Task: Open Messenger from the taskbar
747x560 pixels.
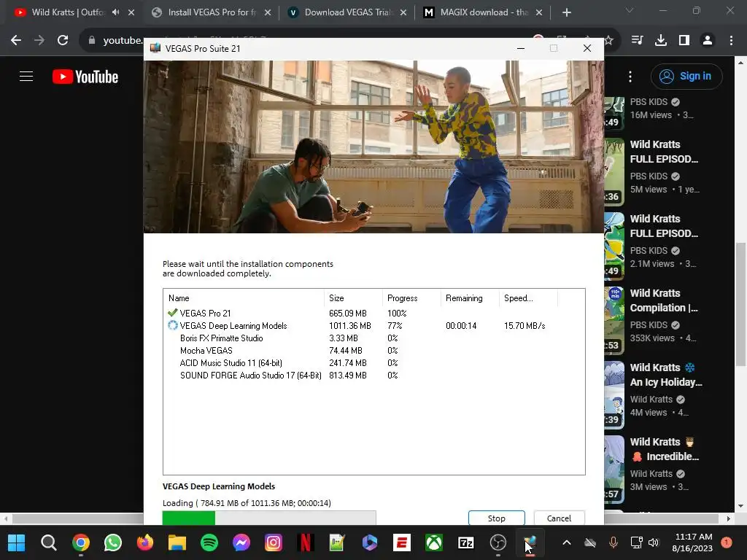Action: (241, 542)
